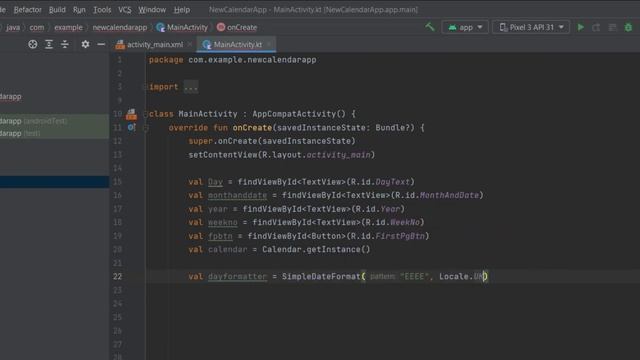The image size is (640, 360).
Task: Click the Apply Code Changes icon
Action: point(612,27)
